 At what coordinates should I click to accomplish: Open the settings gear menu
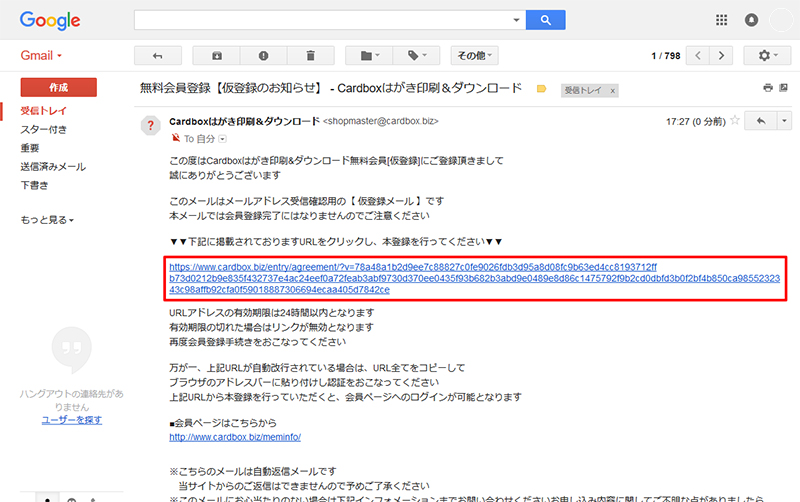tap(767, 56)
